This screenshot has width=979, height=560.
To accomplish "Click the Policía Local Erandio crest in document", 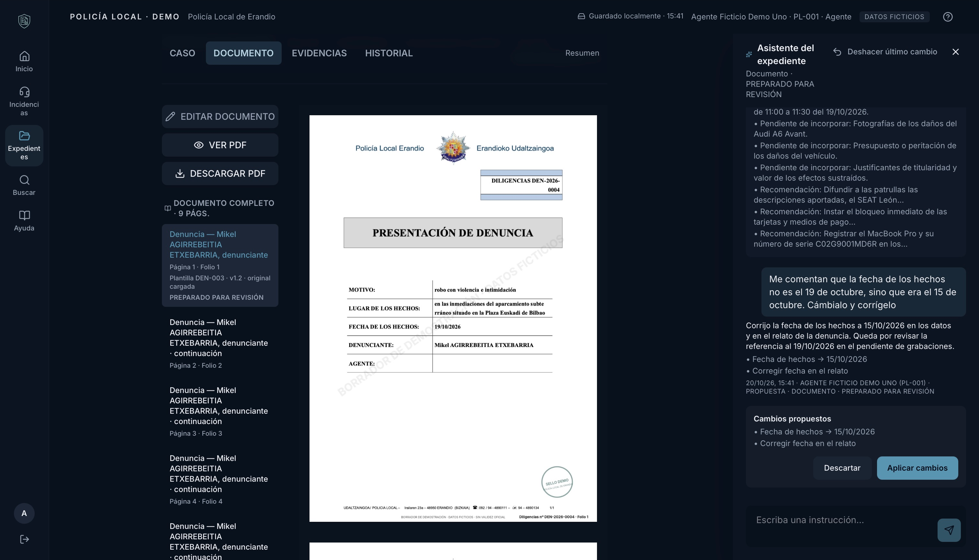I will (x=453, y=148).
